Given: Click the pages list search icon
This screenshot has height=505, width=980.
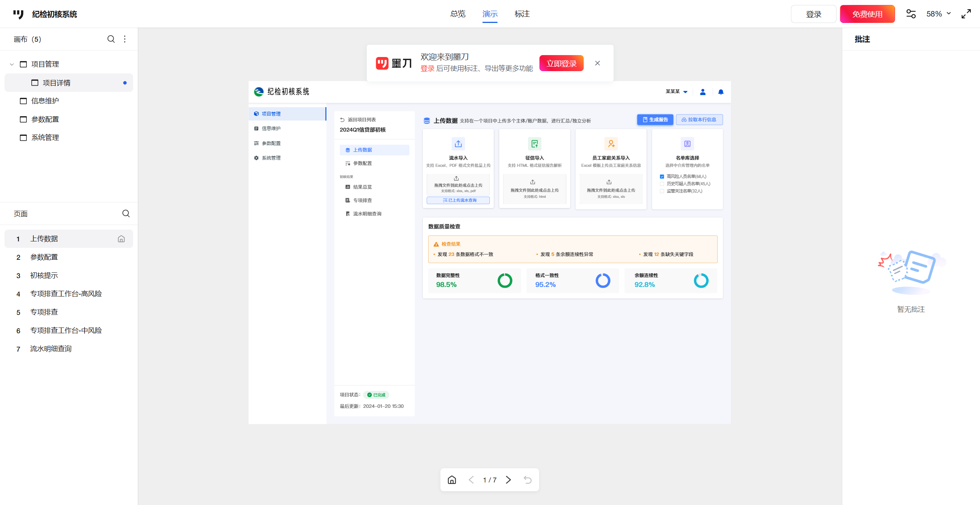Looking at the screenshot, I should 126,213.
